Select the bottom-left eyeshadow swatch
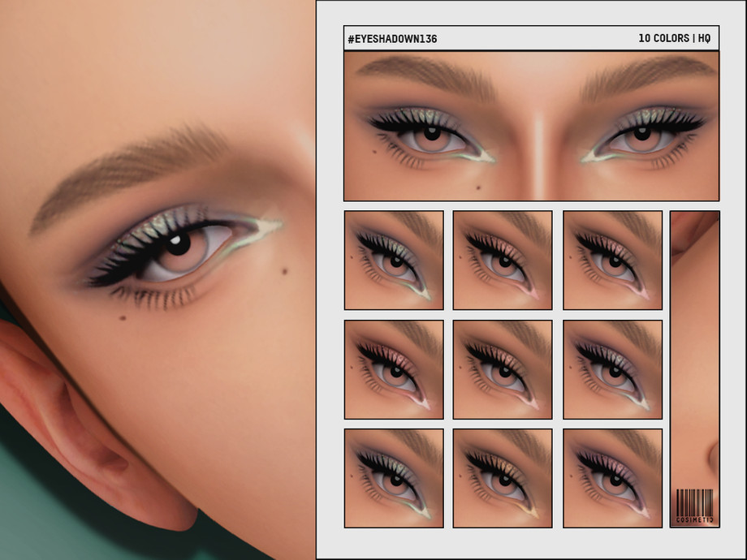747x560 pixels. (394, 478)
